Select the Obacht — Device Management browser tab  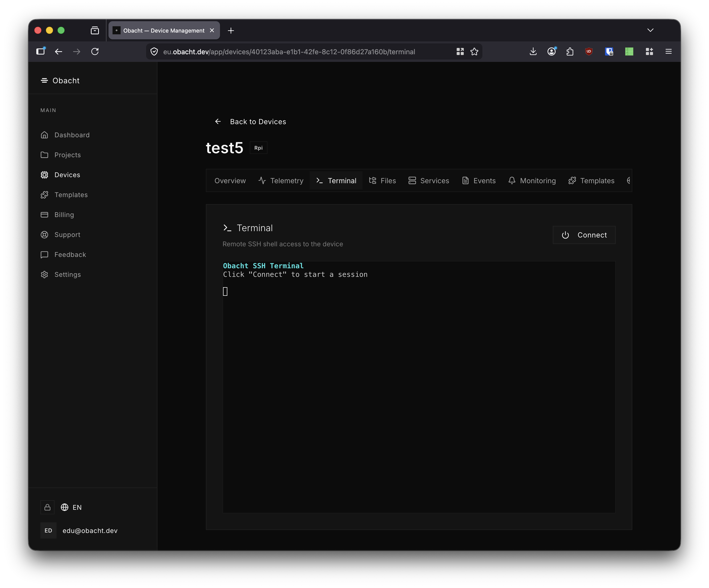[164, 30]
